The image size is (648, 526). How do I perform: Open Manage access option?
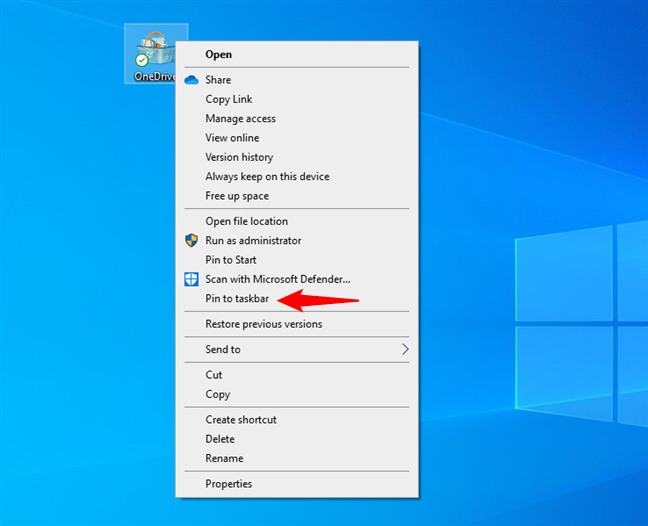(x=297, y=119)
